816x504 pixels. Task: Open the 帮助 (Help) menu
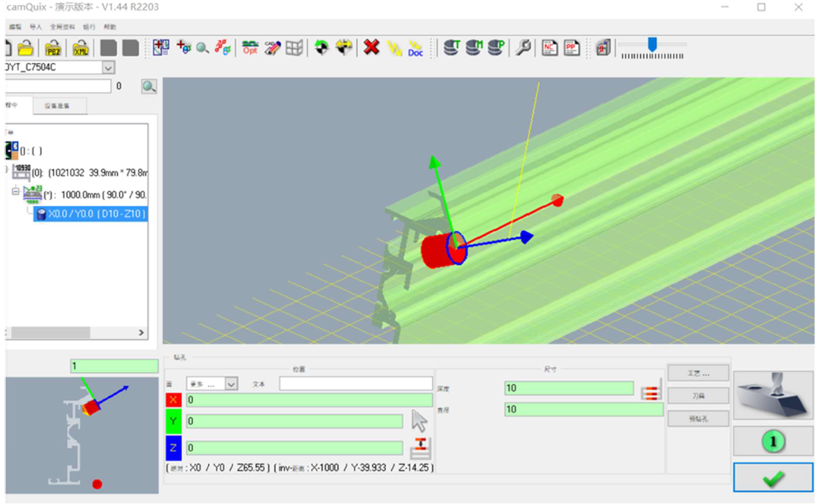pos(110,27)
